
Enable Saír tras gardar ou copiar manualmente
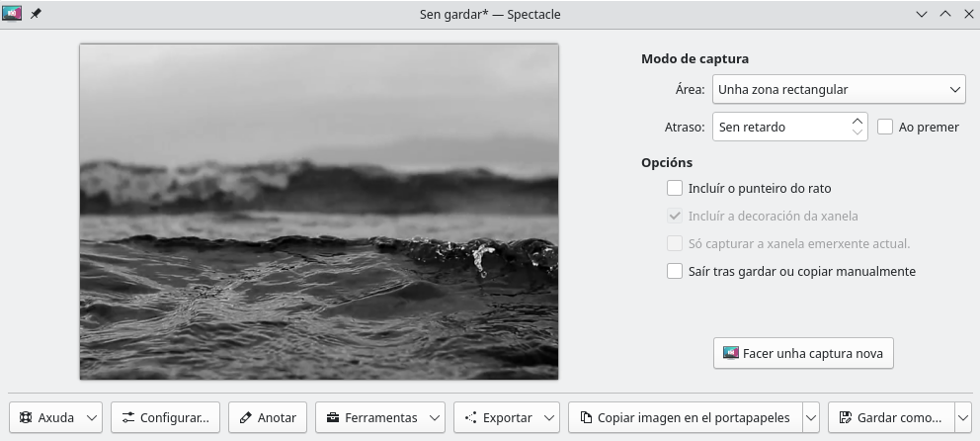[676, 271]
